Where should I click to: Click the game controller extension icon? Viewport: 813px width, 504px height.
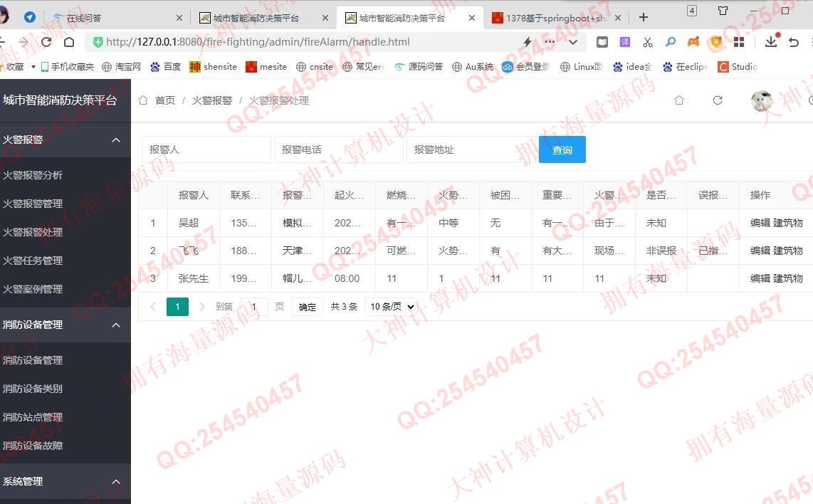pos(693,42)
